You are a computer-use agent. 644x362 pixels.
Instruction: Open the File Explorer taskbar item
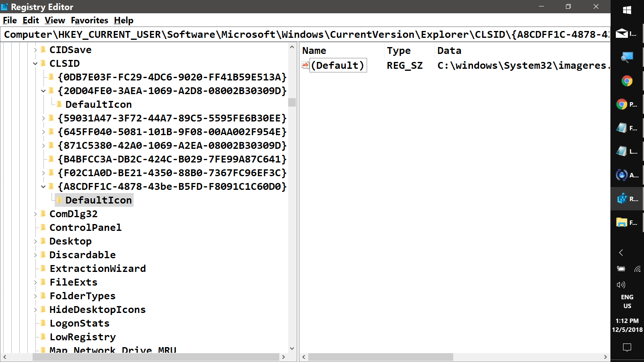tap(627, 222)
